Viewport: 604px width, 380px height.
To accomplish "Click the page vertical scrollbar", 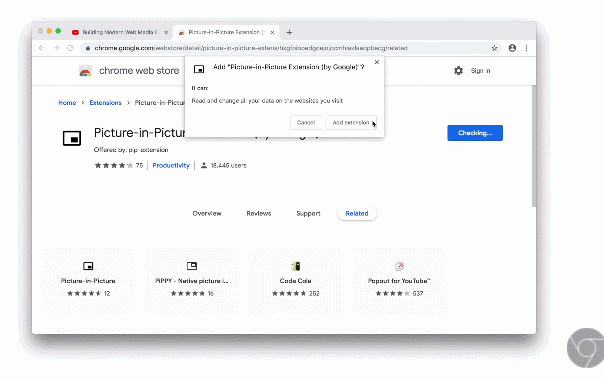I will click(x=534, y=146).
